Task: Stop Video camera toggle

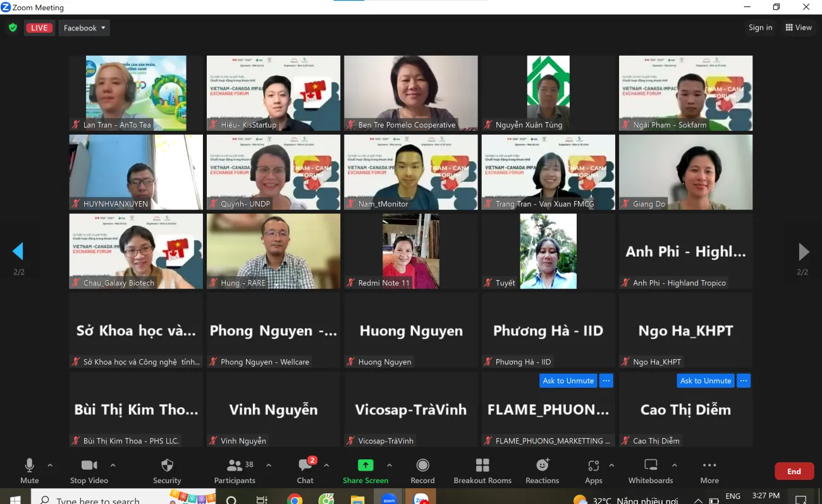Action: tap(89, 471)
